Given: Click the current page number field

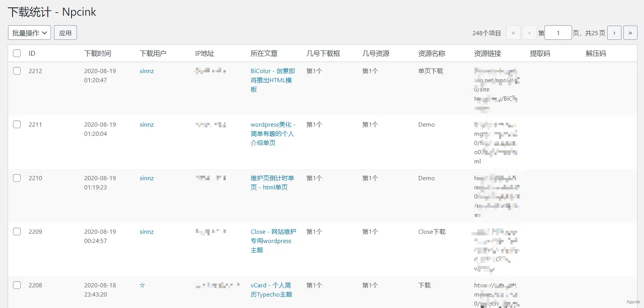Looking at the screenshot, I should [x=558, y=33].
